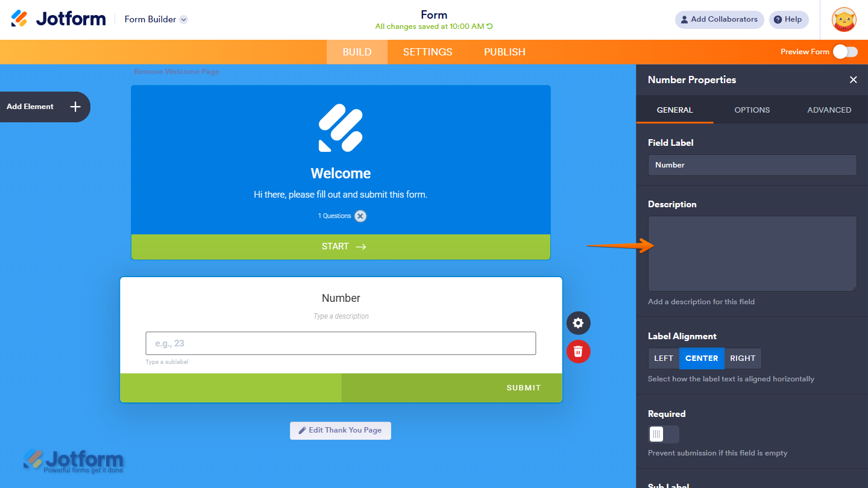Toggle the Required switch
The height and width of the screenshot is (488, 868).
click(664, 434)
